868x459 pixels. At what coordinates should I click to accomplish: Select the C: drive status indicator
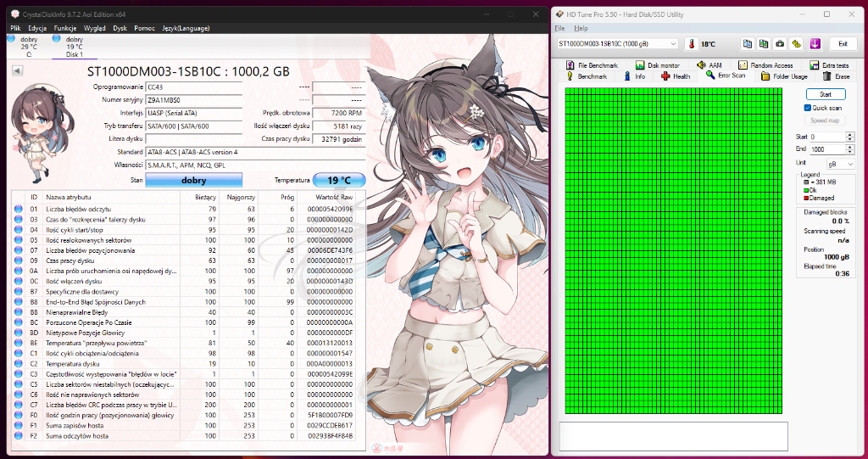pyautogui.click(x=28, y=46)
